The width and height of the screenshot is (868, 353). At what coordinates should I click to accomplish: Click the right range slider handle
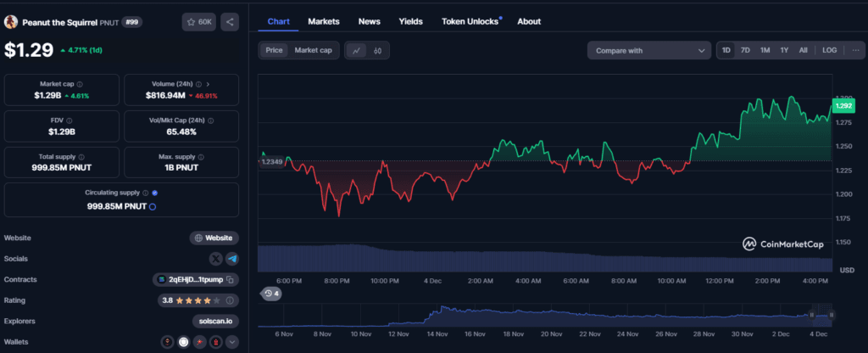pyautogui.click(x=832, y=315)
